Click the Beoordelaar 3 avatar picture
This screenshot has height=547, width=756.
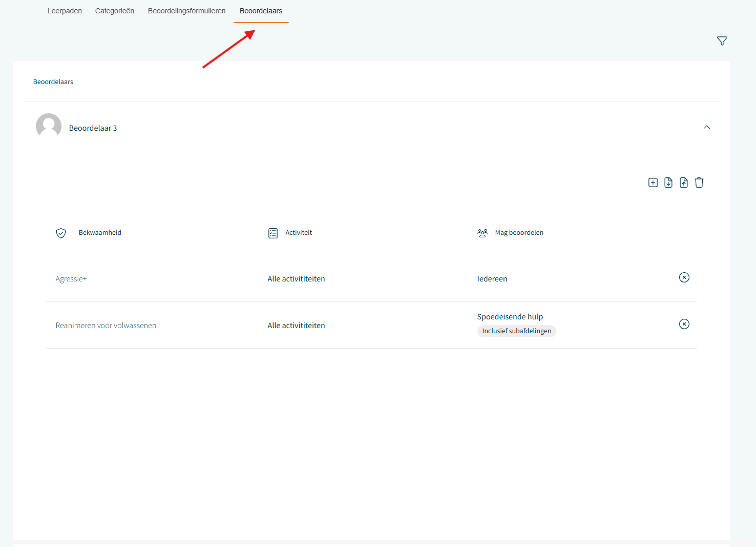(49, 126)
